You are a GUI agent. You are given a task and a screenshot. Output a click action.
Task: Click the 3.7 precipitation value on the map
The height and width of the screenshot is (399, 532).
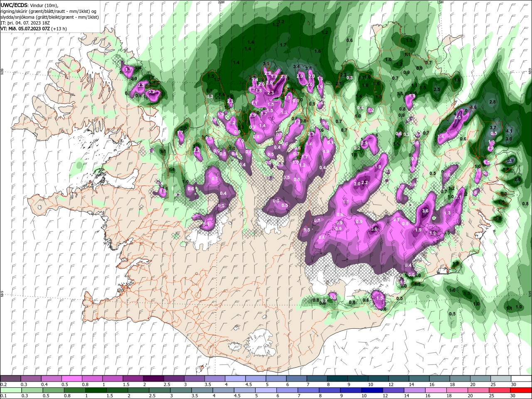493,127
